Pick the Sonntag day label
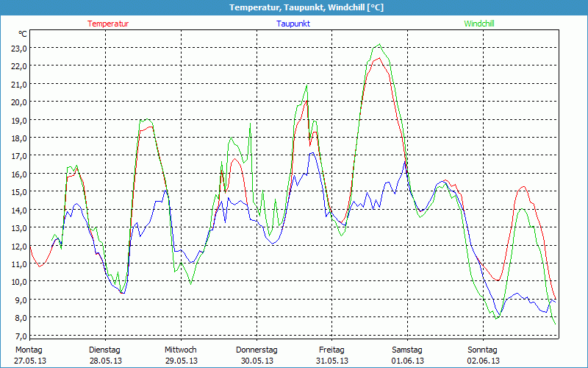 click(483, 350)
